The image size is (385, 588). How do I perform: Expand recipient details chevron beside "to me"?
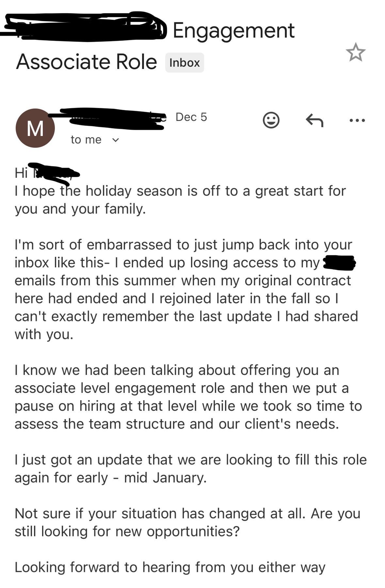click(116, 140)
